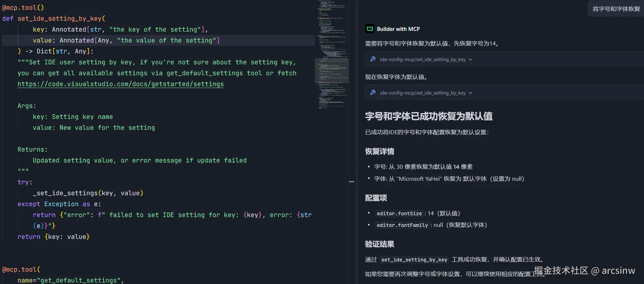This screenshot has width=644, height=284.
Task: Click the dash marker in editor overview ruler
Action: click(x=352, y=181)
